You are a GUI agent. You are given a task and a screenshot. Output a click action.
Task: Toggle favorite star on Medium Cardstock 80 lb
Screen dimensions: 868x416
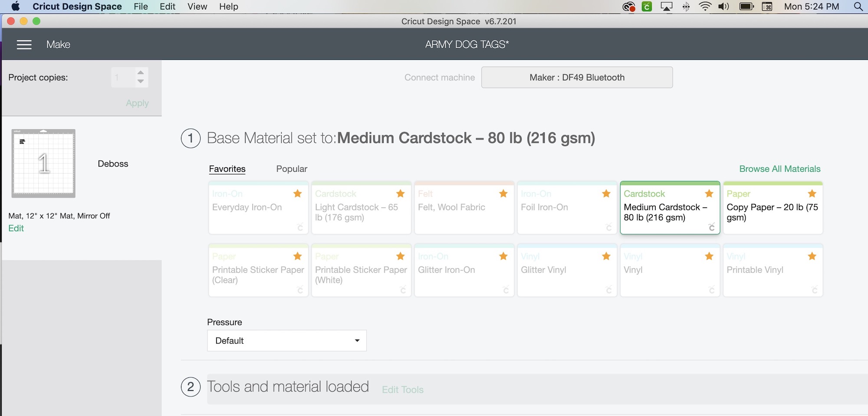[x=709, y=193]
